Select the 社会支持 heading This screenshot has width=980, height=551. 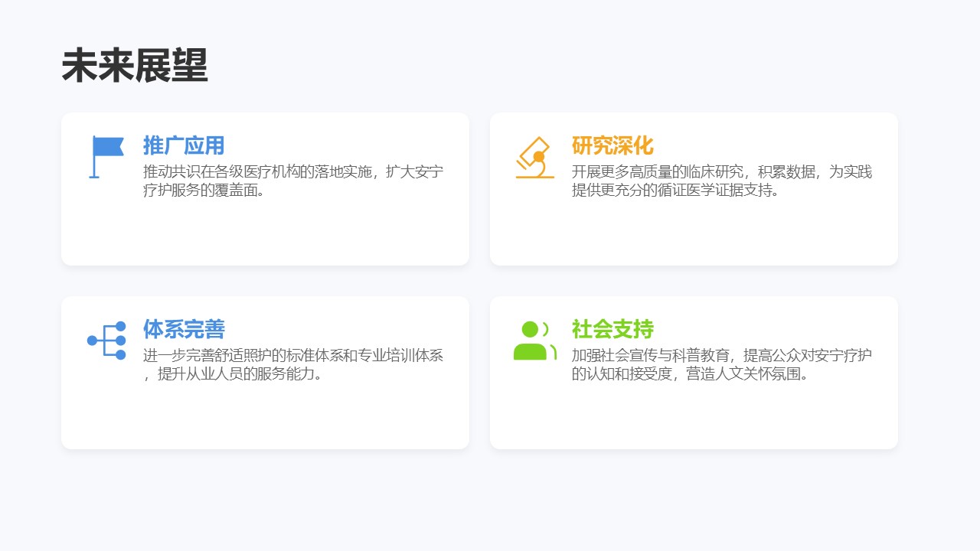tap(612, 329)
